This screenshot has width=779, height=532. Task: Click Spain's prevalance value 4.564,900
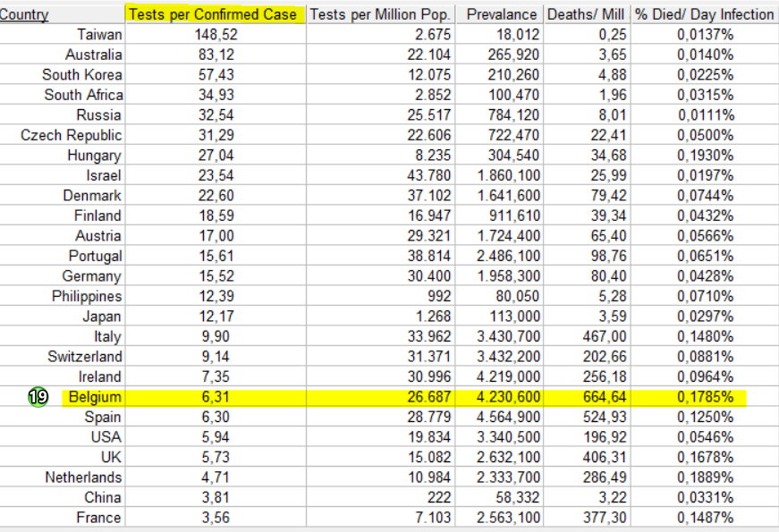pyautogui.click(x=508, y=417)
